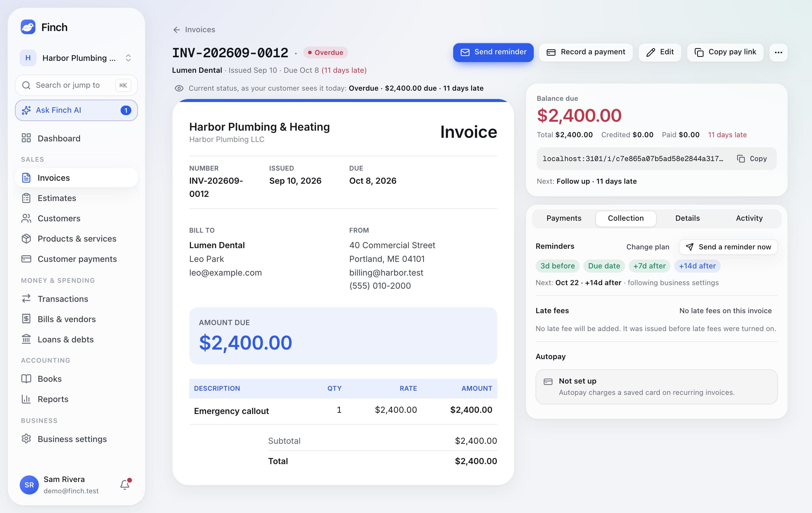The image size is (812, 513).
Task: Click the +14d after reminder chip
Action: click(x=697, y=266)
